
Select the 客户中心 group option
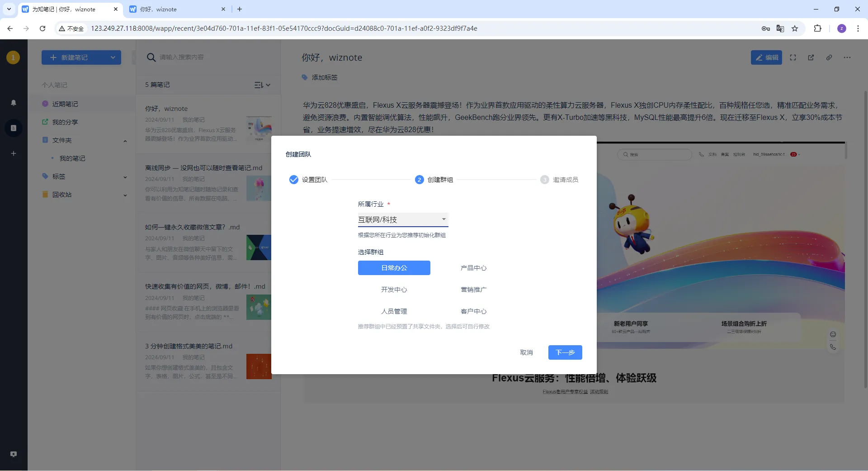tap(474, 311)
